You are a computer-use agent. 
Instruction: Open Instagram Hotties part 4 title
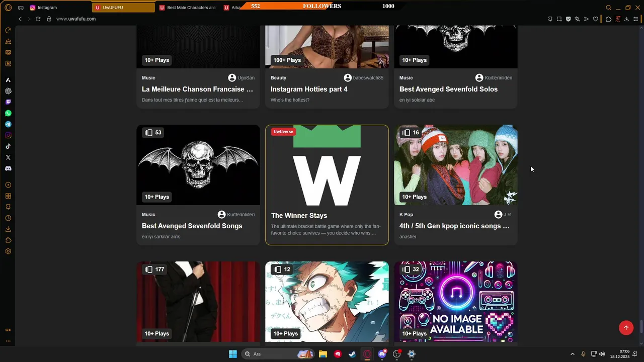tap(309, 89)
